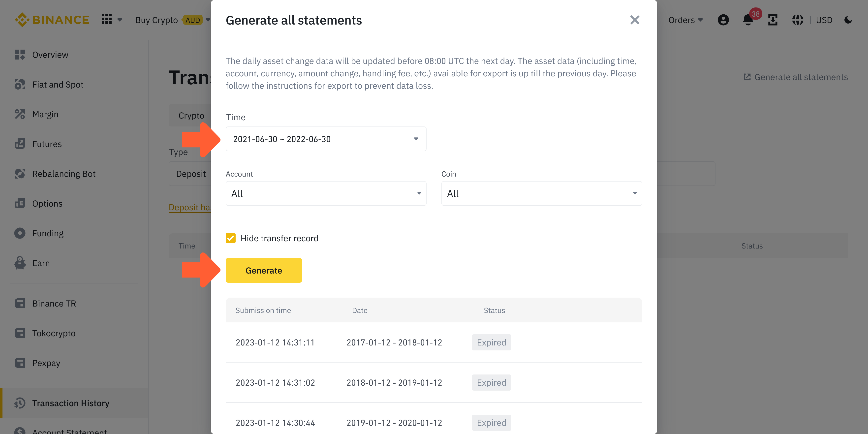This screenshot has height=434, width=868.
Task: Check notifications via the bell icon
Action: click(x=748, y=20)
